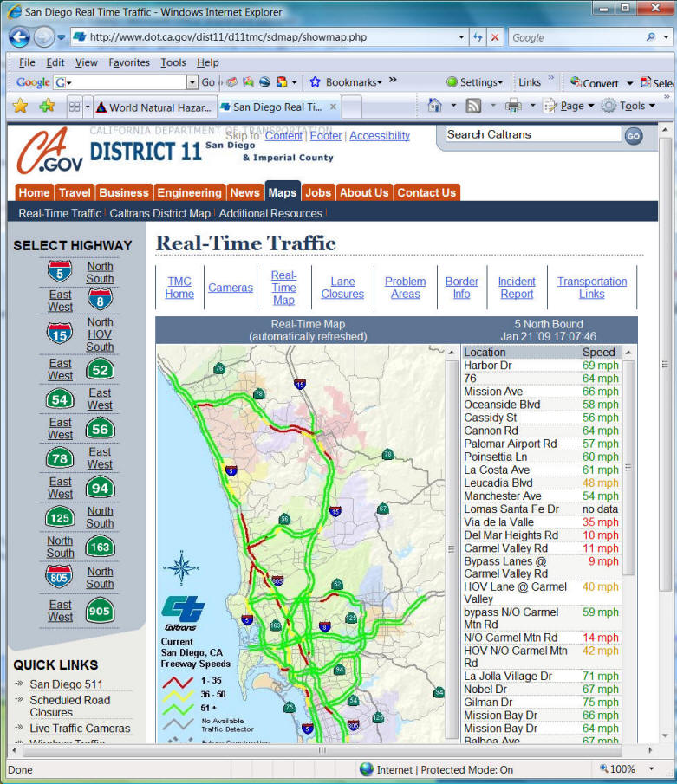Select State Route 54 shield
Image resolution: width=677 pixels, height=784 pixels.
(60, 399)
